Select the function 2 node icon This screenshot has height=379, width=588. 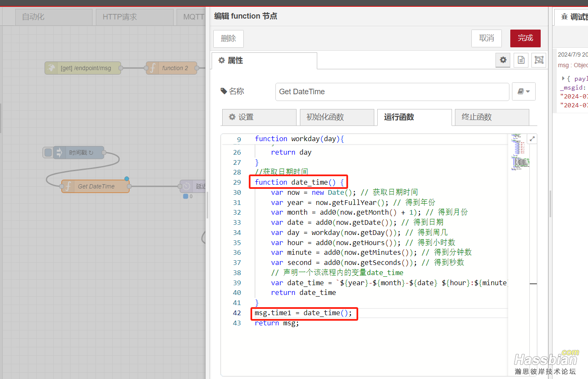point(152,68)
